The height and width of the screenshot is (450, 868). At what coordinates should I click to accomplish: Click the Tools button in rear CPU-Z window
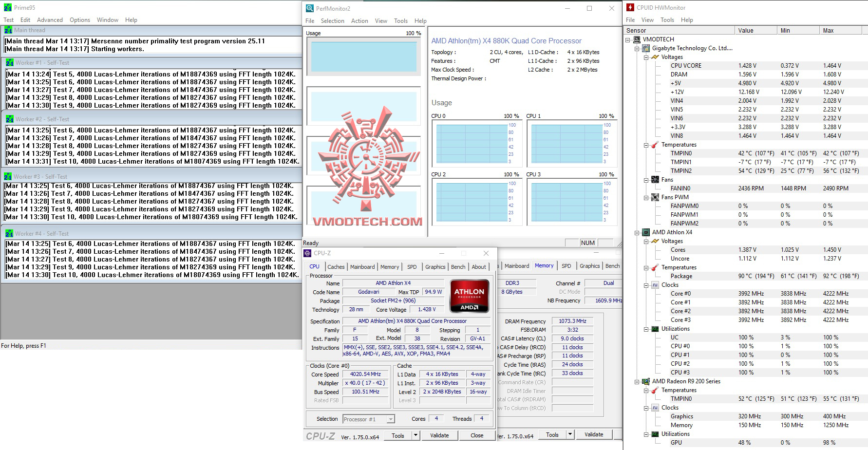point(552,435)
